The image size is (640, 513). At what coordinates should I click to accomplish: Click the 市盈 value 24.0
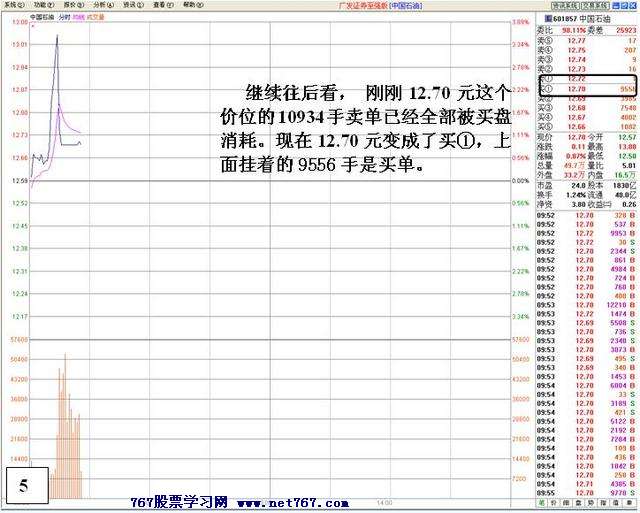(x=578, y=186)
